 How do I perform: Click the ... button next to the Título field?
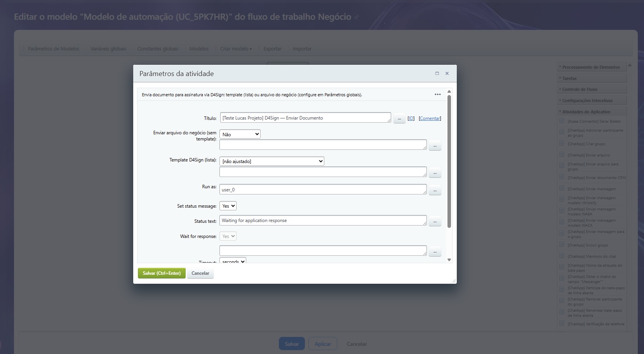coord(399,118)
